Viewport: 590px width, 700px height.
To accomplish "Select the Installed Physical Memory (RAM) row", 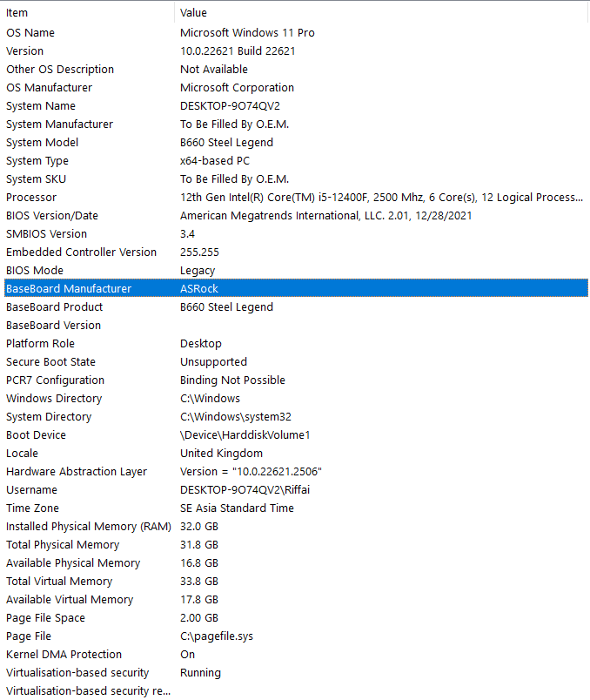I will click(x=296, y=527).
